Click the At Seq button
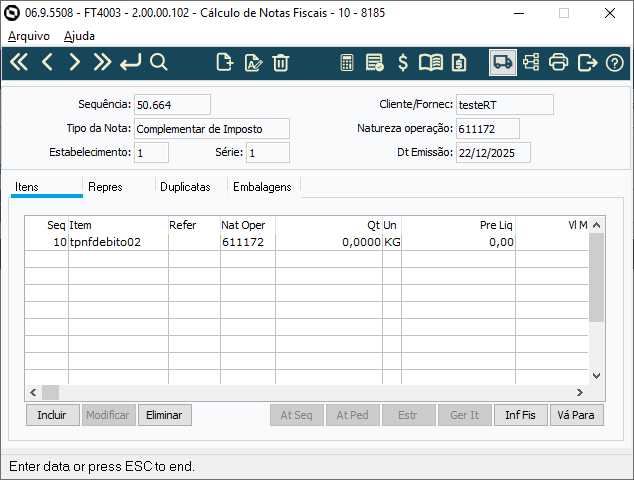This screenshot has height=480, width=634. (297, 415)
